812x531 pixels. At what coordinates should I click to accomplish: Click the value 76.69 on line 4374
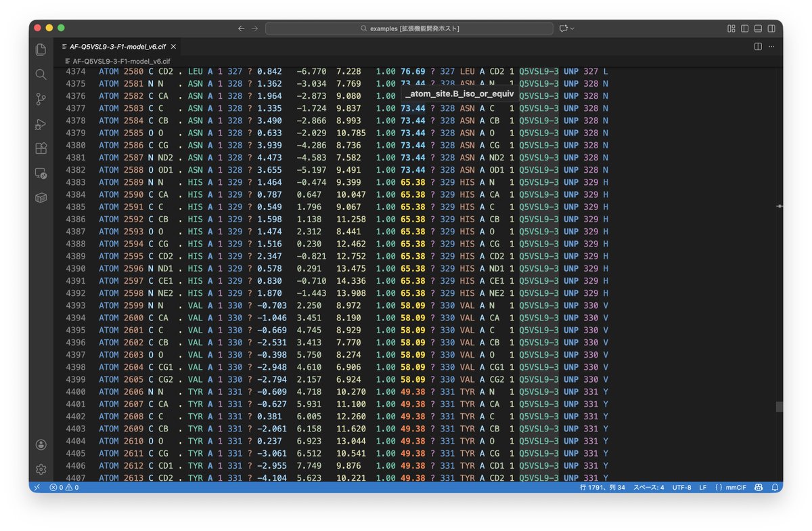pos(413,71)
